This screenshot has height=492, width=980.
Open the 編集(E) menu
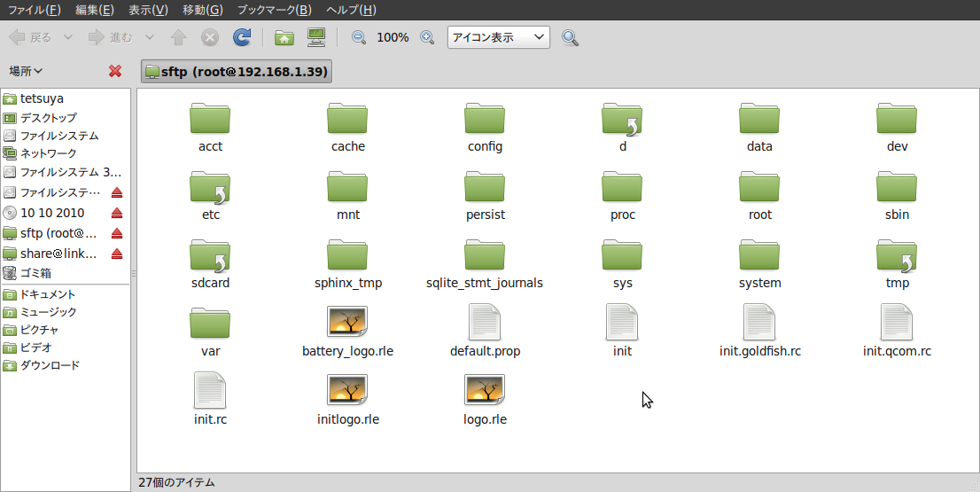pos(95,10)
